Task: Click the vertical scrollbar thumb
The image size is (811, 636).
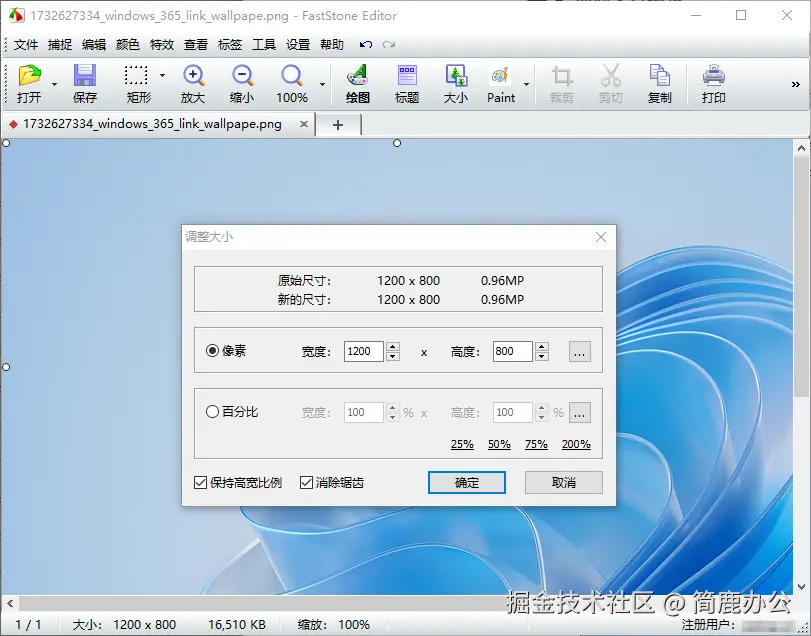Action: 802,277
